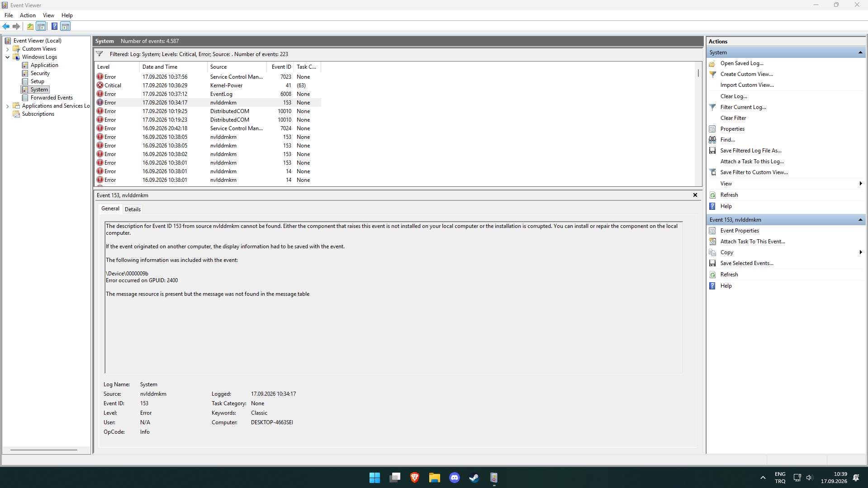Sort events by Event ID column header
The height and width of the screenshot is (488, 868).
pyautogui.click(x=281, y=67)
